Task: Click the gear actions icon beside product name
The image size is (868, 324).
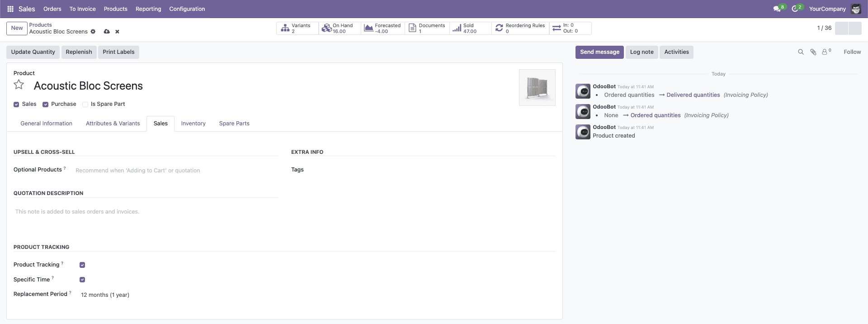Action: pos(93,32)
